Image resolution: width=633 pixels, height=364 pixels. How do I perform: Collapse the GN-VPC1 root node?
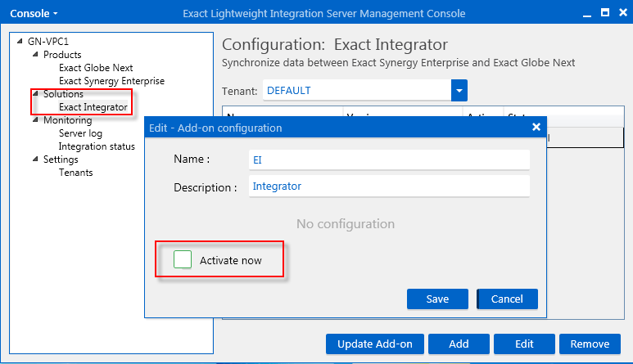(x=20, y=41)
